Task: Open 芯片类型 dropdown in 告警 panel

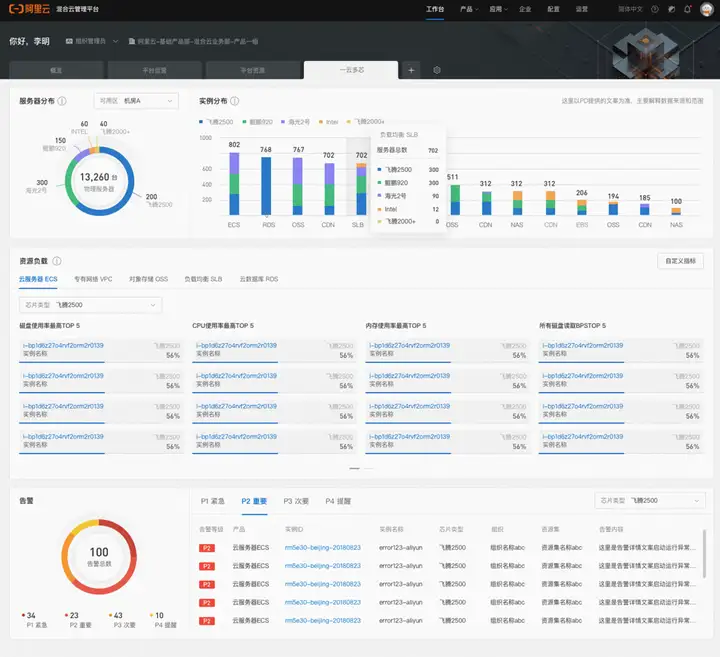Action: [649, 500]
